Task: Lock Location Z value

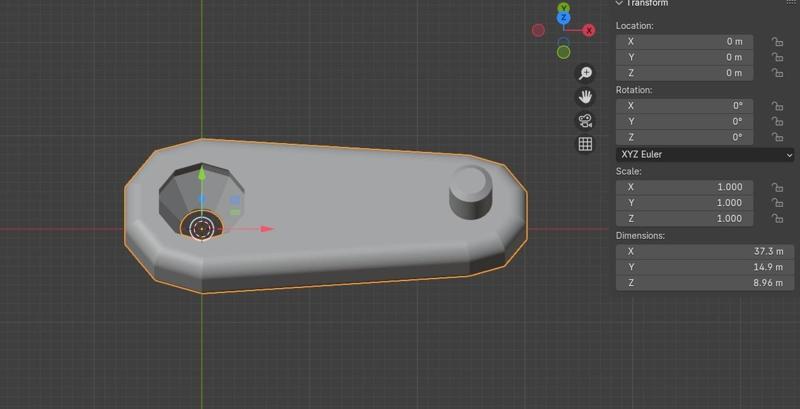Action: tap(777, 73)
